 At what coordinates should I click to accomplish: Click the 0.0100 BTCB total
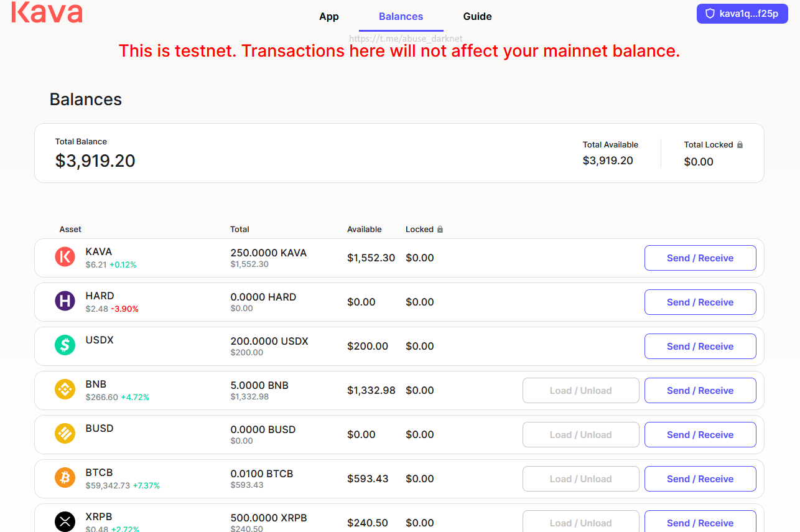point(261,474)
